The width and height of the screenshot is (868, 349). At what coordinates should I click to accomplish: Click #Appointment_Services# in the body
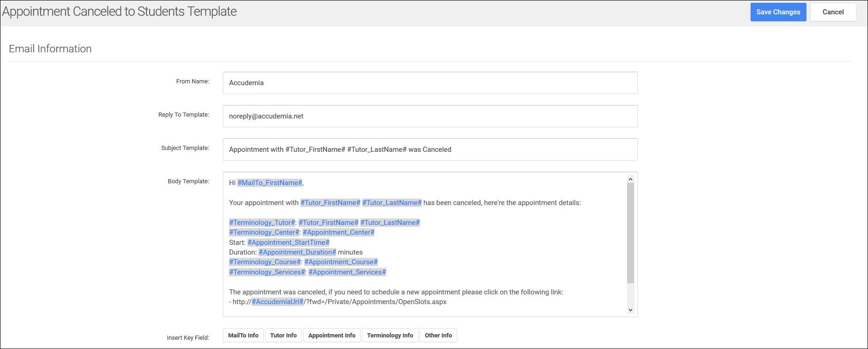click(347, 272)
